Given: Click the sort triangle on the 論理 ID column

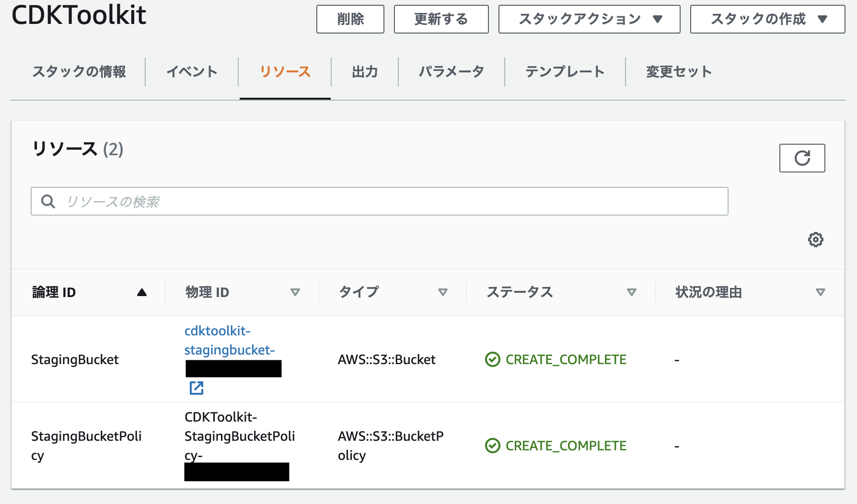Looking at the screenshot, I should (x=142, y=292).
